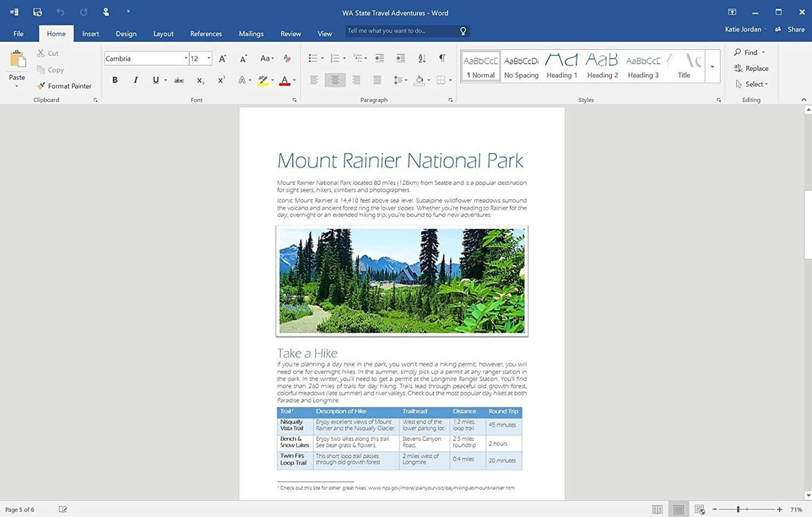Show paragraph marks
Screen dimensions: 812x517
(x=442, y=58)
